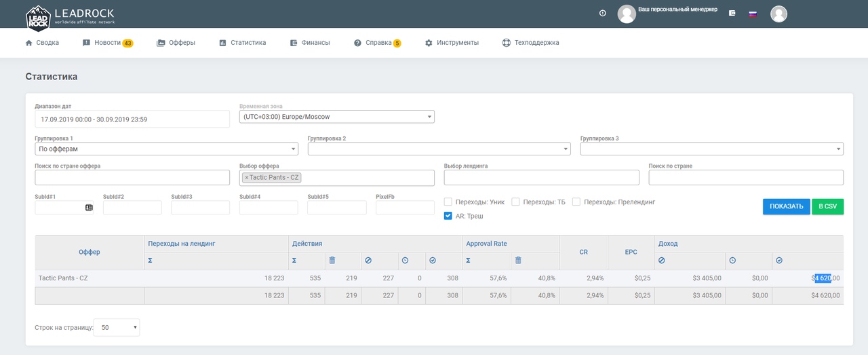Viewport: 868px width, 355px height.
Task: Enable Переходы: Прелендинг checkbox
Action: [x=576, y=202]
